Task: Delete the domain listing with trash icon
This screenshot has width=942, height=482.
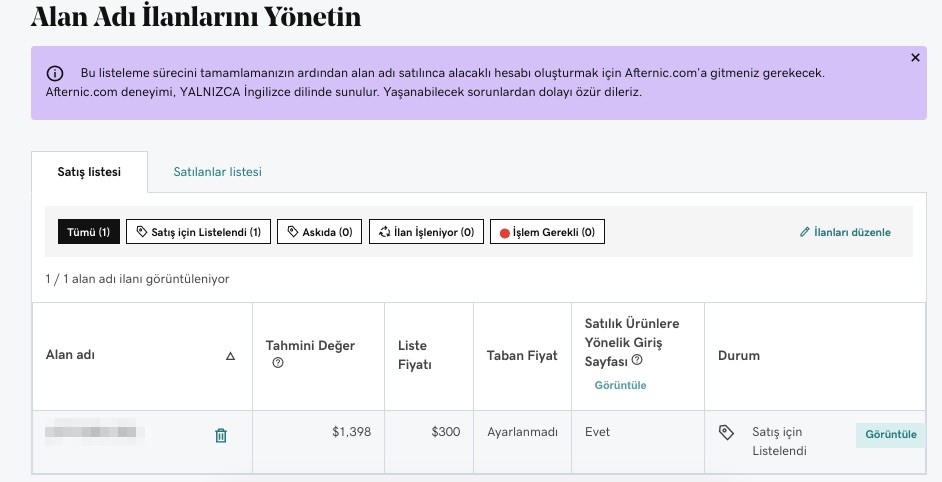Action: click(x=221, y=435)
